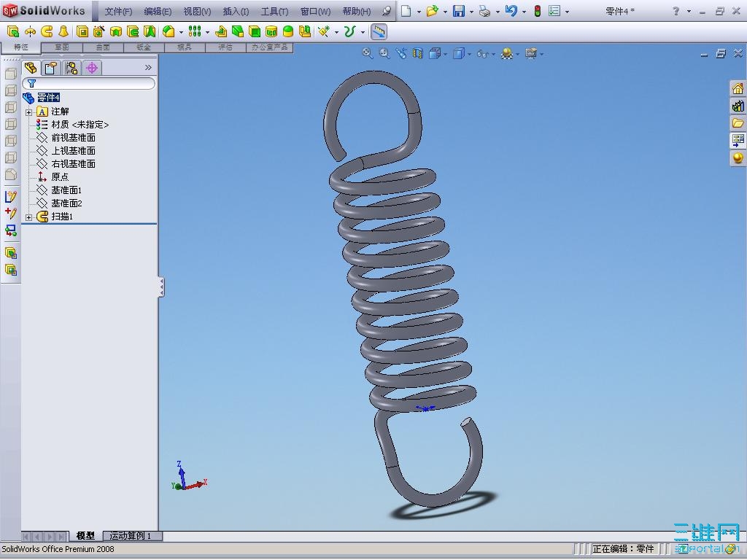Viewport: 747px width, 560px height.
Task: Click the Rebuild traffic light icon
Action: click(x=538, y=11)
